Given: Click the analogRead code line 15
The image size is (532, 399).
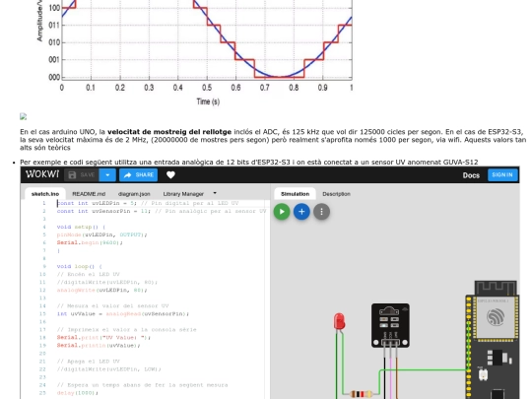Looking at the screenshot, I should point(123,314).
